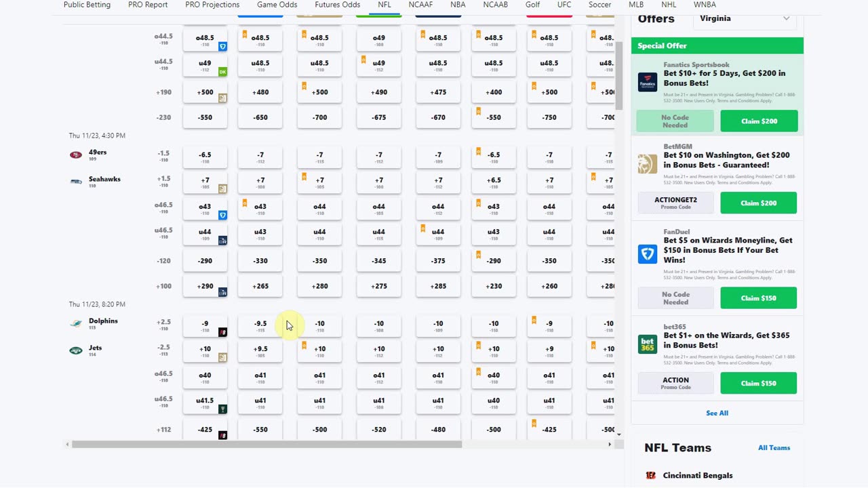Open the PRO Report tab
Image resolution: width=868 pixels, height=488 pixels.
(148, 5)
